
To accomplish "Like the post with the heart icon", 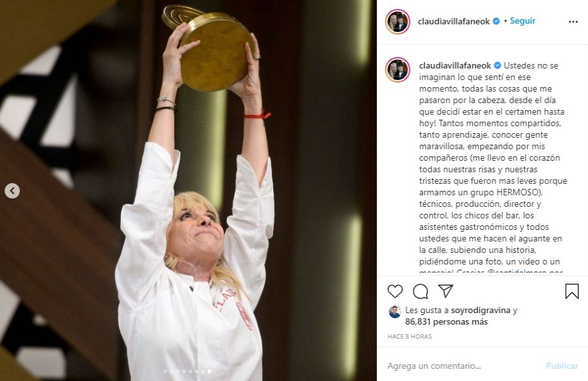I will coord(395,291).
